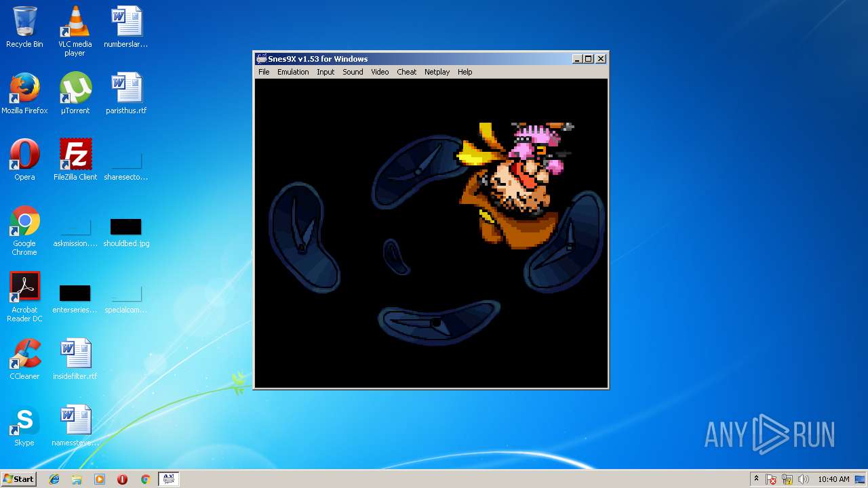Open the Cheat menu
The height and width of the screenshot is (488, 868).
click(407, 72)
